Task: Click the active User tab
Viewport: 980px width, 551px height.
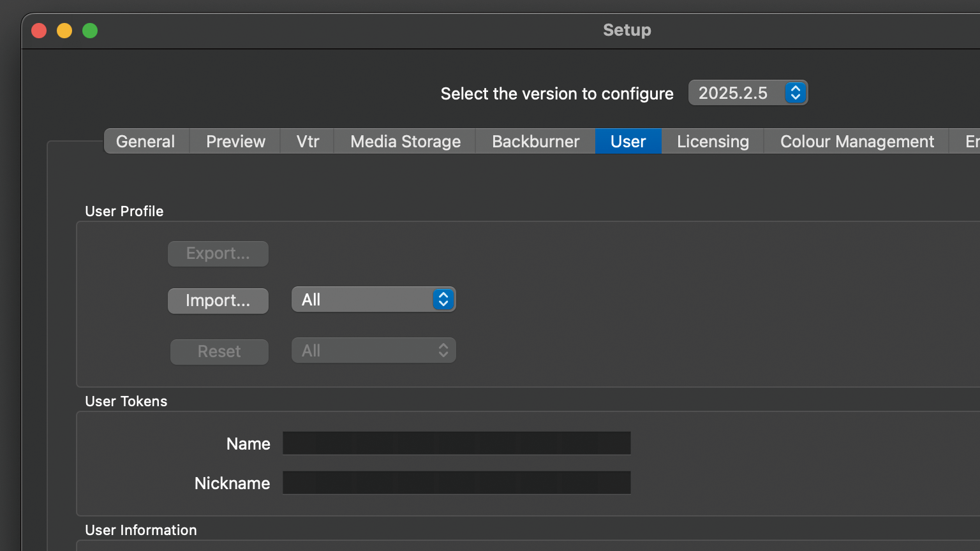Action: pos(628,142)
